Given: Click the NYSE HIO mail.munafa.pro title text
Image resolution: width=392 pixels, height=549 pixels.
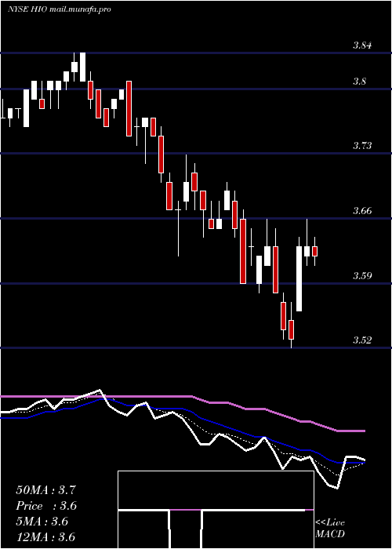Looking at the screenshot, I should [60, 9].
